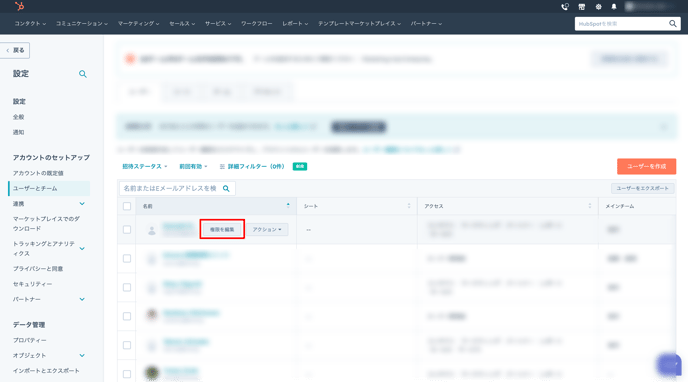
Task: Open the サービス menu
Action: (218, 24)
